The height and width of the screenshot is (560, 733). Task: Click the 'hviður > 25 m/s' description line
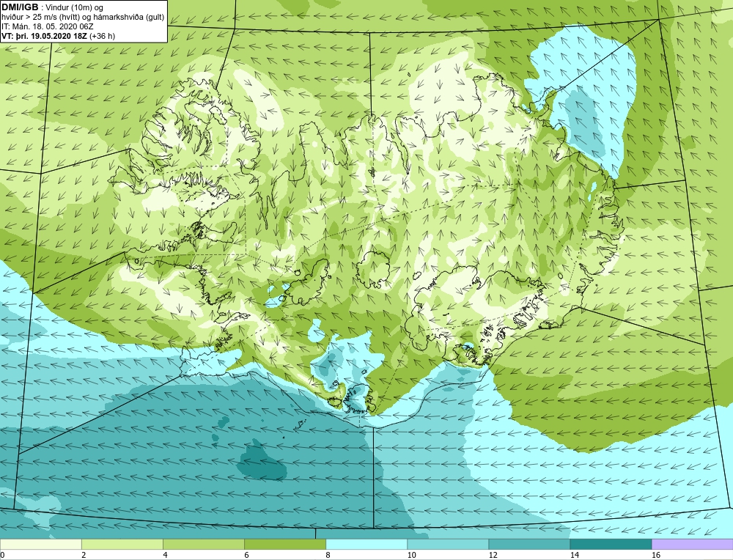83,17
